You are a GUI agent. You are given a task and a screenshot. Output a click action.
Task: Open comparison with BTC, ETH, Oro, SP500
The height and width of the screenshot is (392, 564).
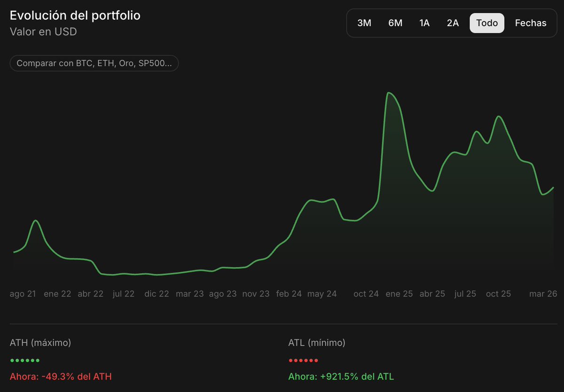(x=94, y=63)
